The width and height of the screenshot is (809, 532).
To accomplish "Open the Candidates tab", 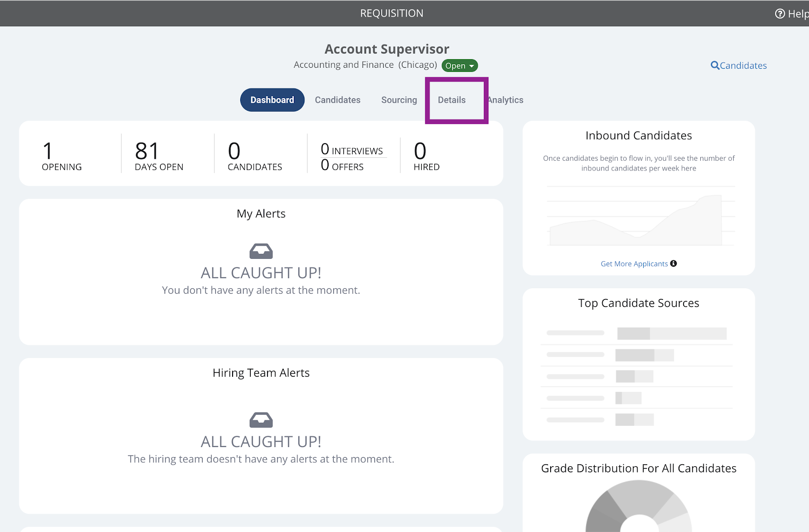I will (338, 100).
